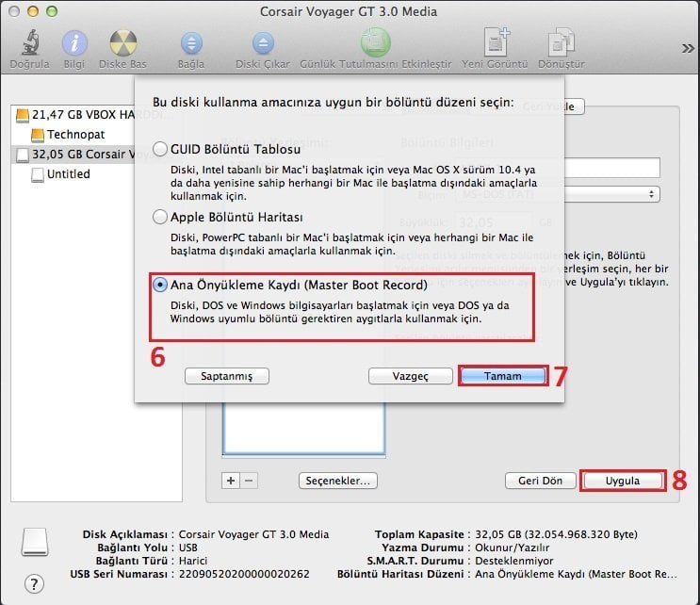Click the Saptanmış button
This screenshot has height=605, width=700.
coord(227,376)
